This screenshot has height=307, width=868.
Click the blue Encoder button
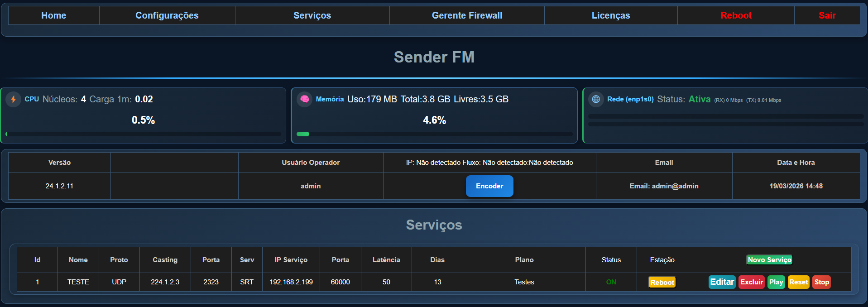(489, 186)
